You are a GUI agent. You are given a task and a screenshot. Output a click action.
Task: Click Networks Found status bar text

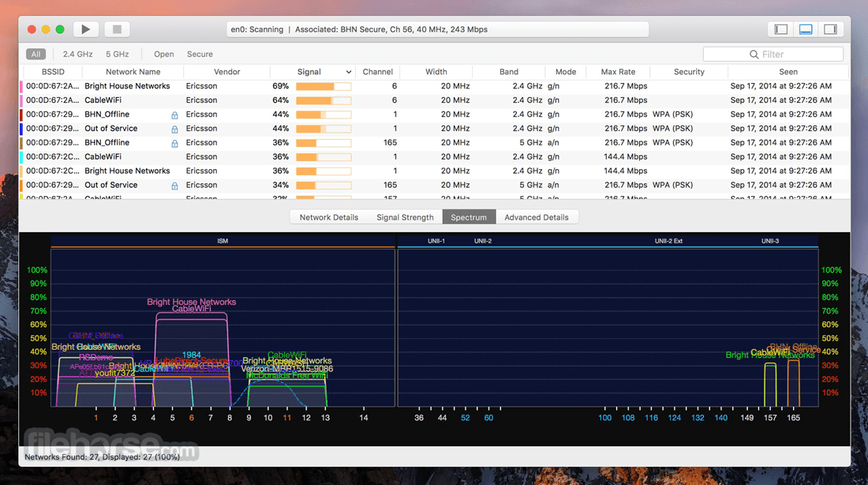coord(103,457)
